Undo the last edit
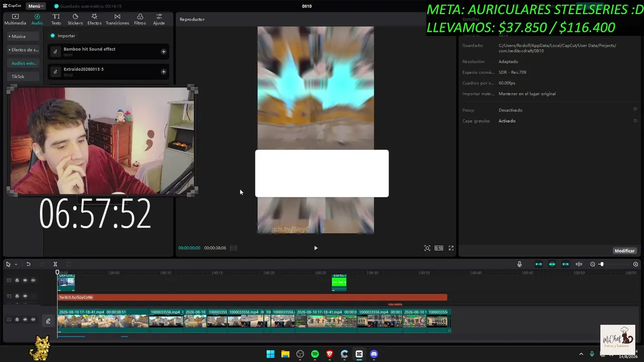 coord(28,264)
